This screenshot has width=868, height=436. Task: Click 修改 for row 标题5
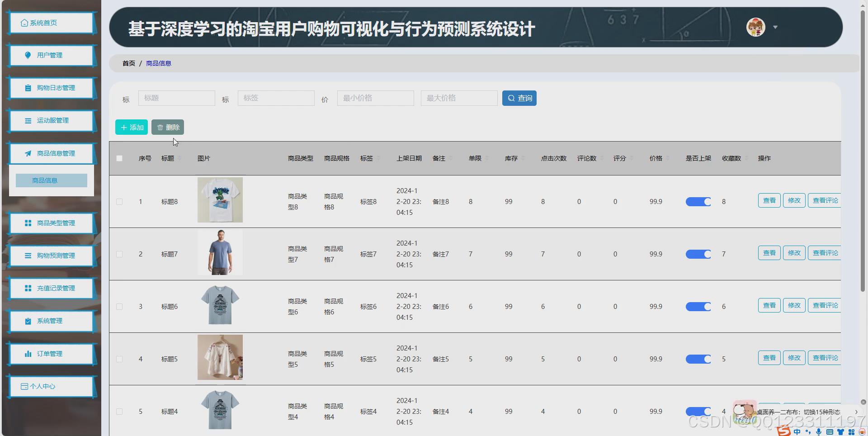pos(794,358)
